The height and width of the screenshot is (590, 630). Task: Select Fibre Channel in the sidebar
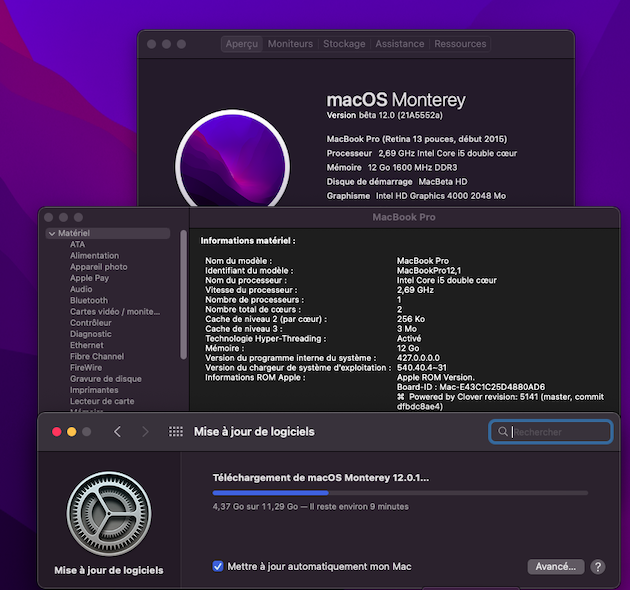(x=97, y=356)
